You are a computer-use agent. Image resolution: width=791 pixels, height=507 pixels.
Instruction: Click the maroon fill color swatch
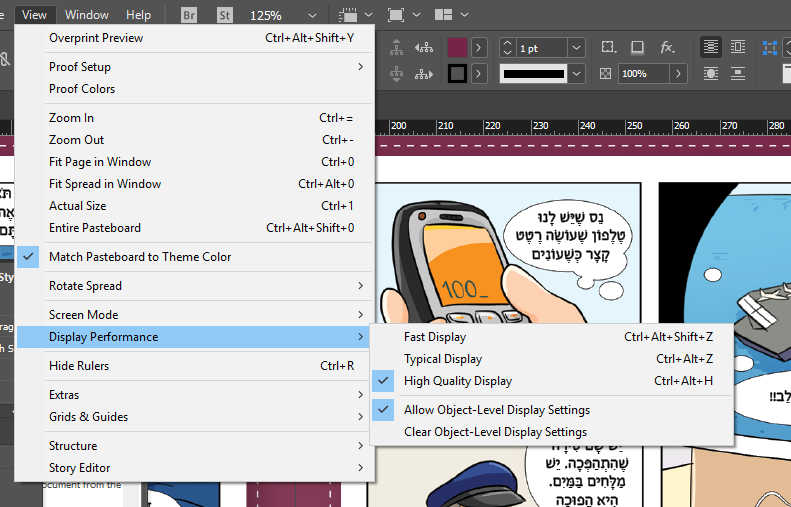[x=457, y=48]
